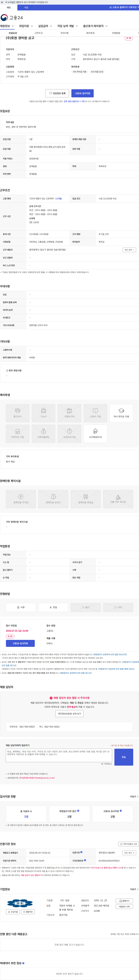139x980 pixels.
Task: Show info tooltip for 고용24 입사지원 count
Action: [x=121, y=811]
